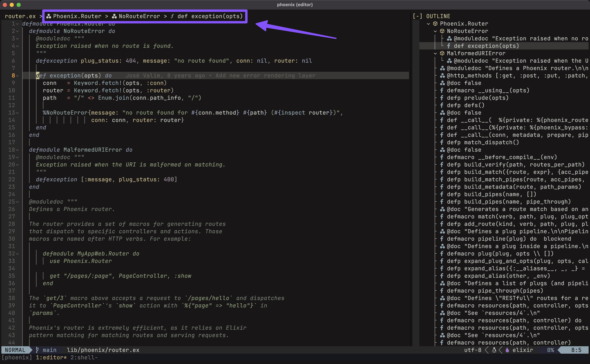Viewport: 590px width, 364px height.
Task: Collapse NoRouteError chevron in outline
Action: pos(435,31)
